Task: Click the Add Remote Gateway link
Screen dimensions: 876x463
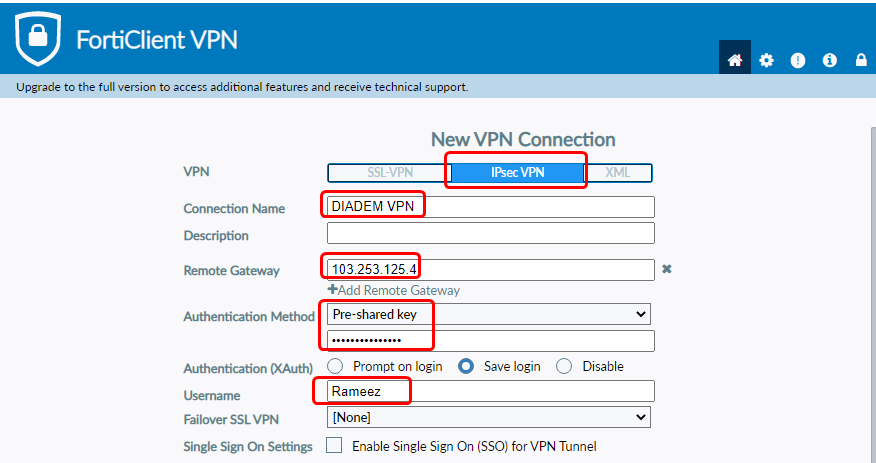Action: pos(393,290)
